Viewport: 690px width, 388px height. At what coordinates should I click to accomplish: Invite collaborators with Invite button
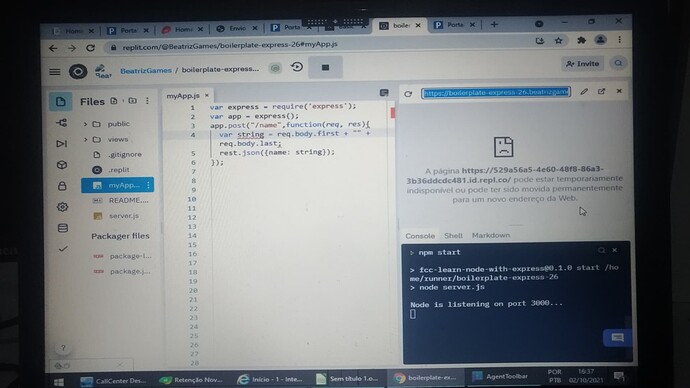[x=583, y=64]
